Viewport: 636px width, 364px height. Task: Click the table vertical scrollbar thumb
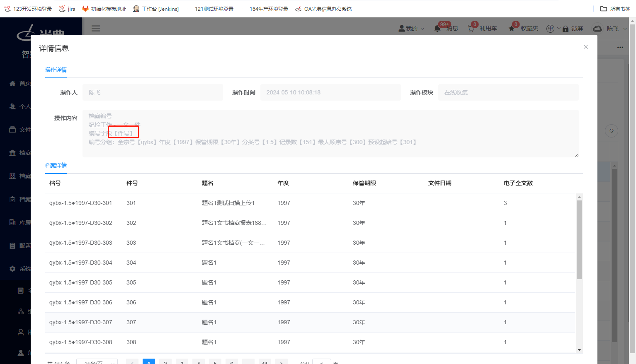point(579,240)
